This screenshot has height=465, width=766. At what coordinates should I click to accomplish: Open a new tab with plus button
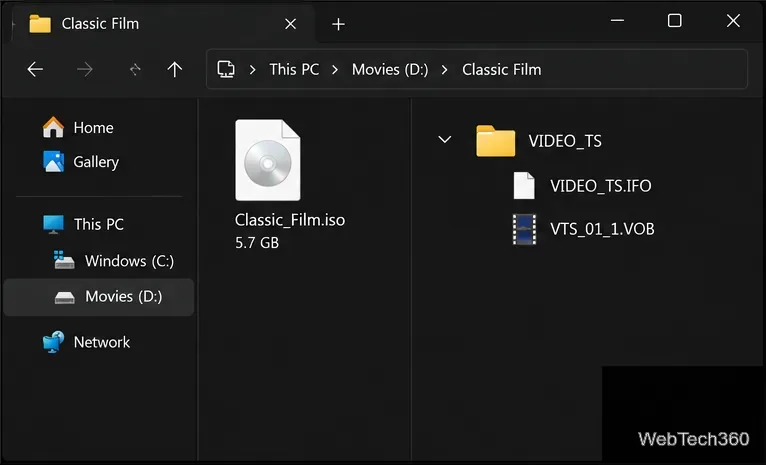pos(338,24)
